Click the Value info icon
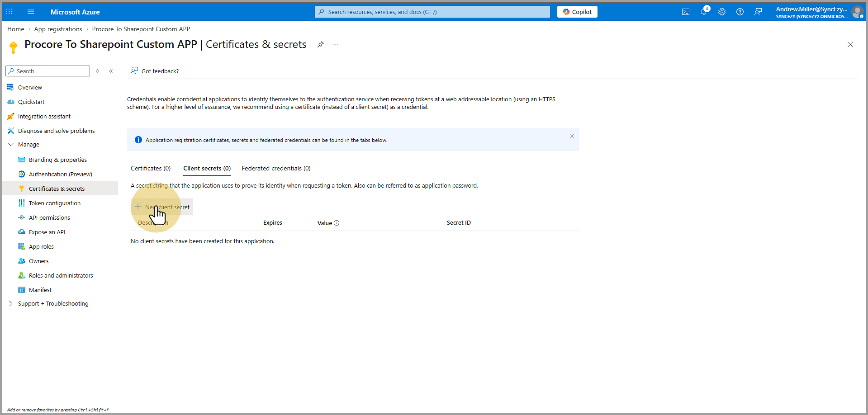868x415 pixels. point(337,223)
